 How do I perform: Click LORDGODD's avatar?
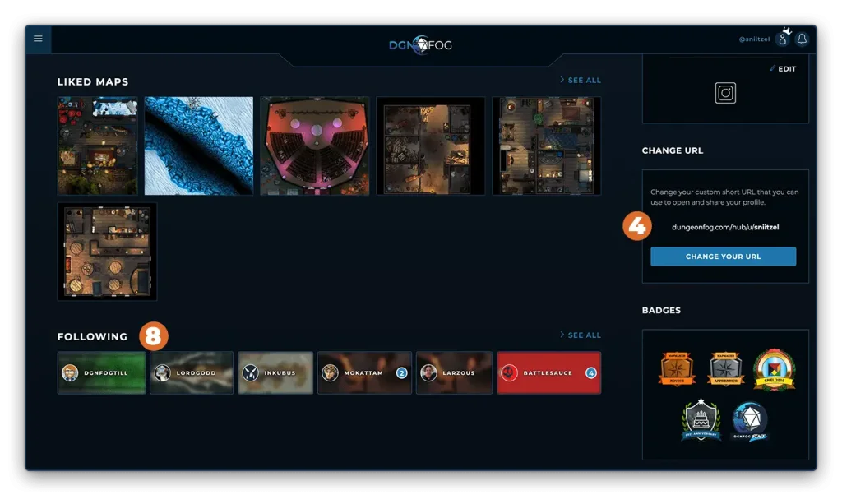[x=162, y=372]
